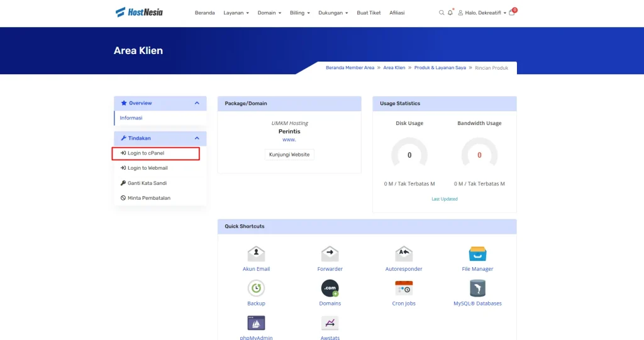Click the MySQL® Databases text link
Image resolution: width=644 pixels, height=340 pixels.
(477, 304)
